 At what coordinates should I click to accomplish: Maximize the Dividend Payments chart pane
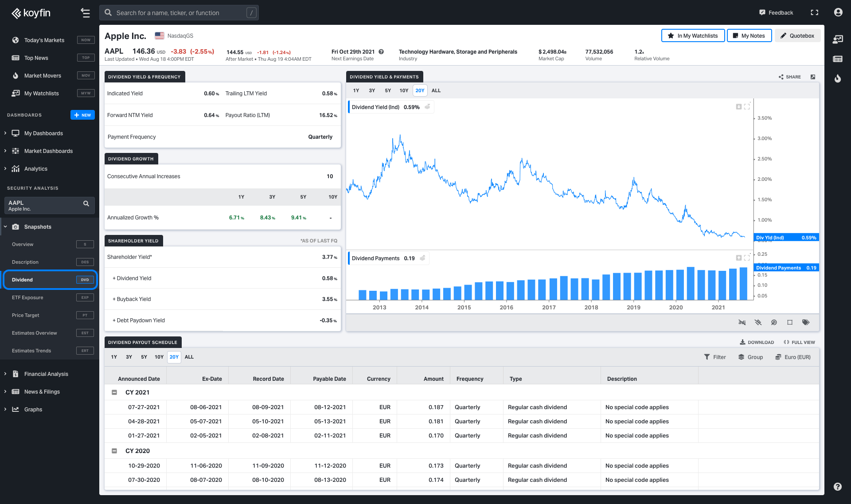[747, 258]
